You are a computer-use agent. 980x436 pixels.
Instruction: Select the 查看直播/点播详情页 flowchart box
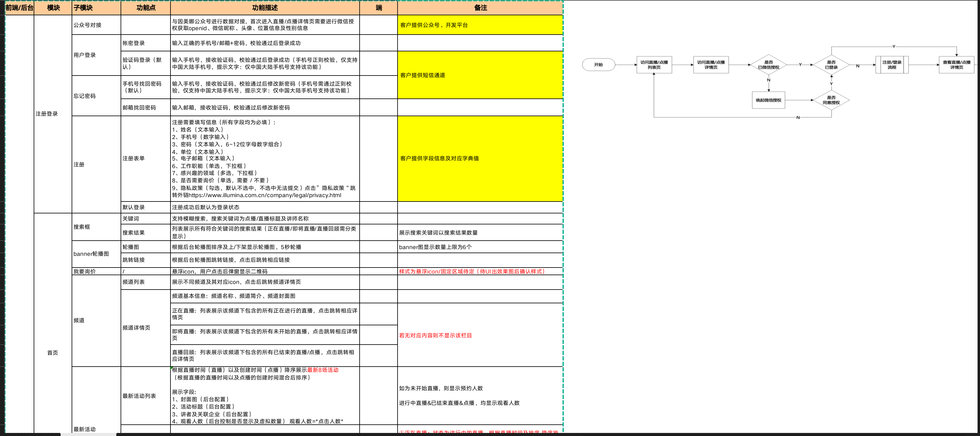coord(956,65)
